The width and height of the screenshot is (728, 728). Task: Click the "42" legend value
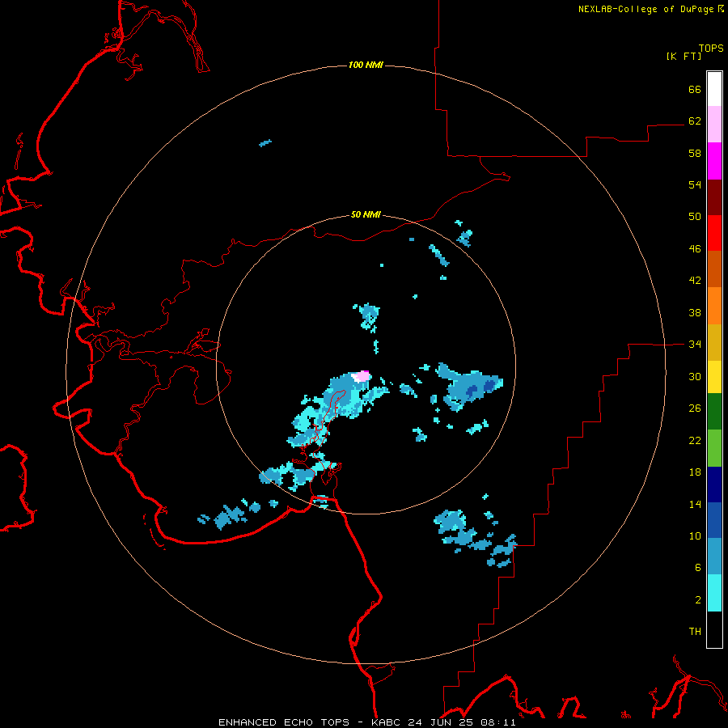coord(695,281)
